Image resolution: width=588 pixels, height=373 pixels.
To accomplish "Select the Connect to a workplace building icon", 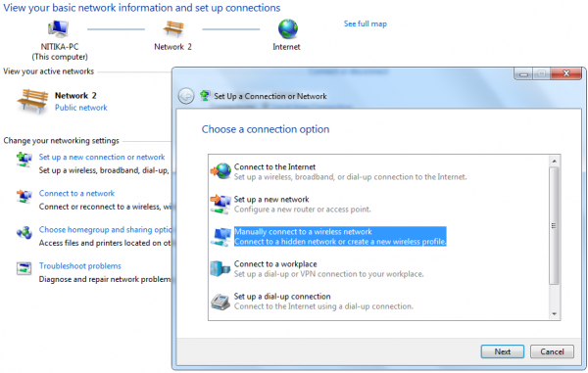I will pyautogui.click(x=220, y=268).
